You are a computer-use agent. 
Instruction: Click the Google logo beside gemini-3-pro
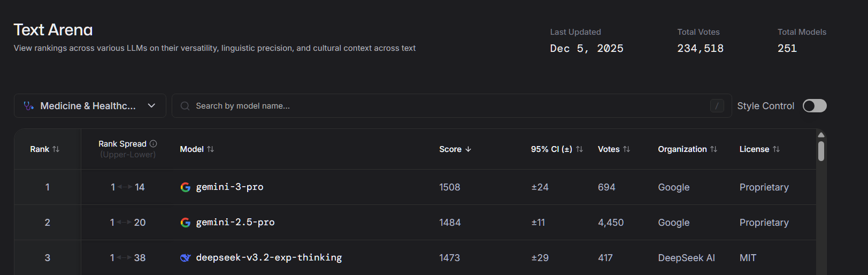[x=186, y=187]
